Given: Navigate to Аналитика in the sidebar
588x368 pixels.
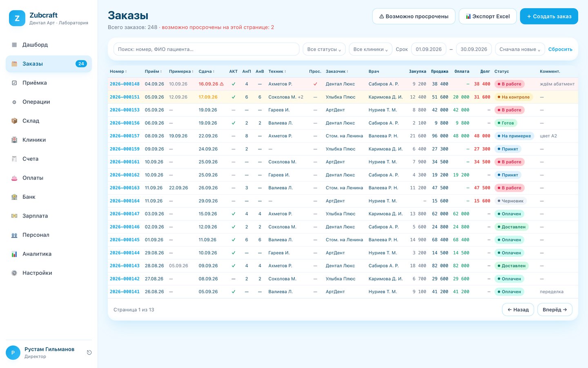Looking at the screenshot, I should tap(49, 254).
